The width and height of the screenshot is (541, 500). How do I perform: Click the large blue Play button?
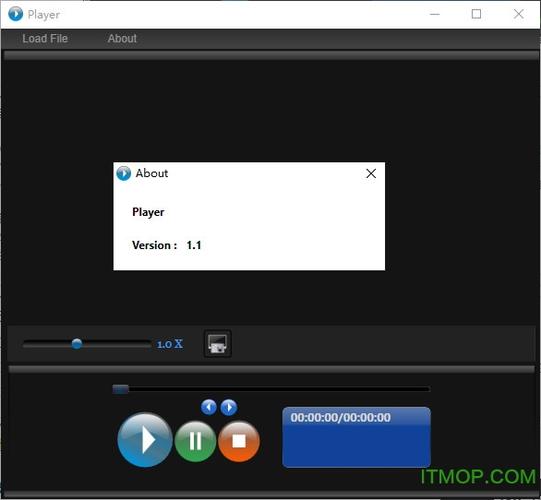[x=145, y=440]
